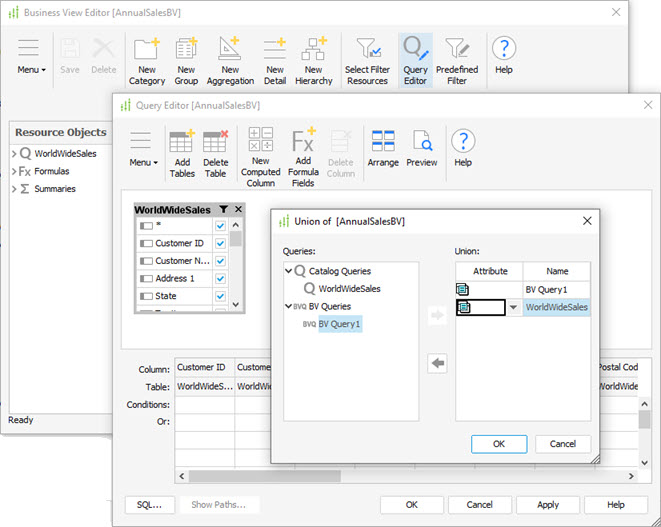The height and width of the screenshot is (527, 661).
Task: Collapse Catalog Queries in Union dialog
Action: pyautogui.click(x=288, y=271)
